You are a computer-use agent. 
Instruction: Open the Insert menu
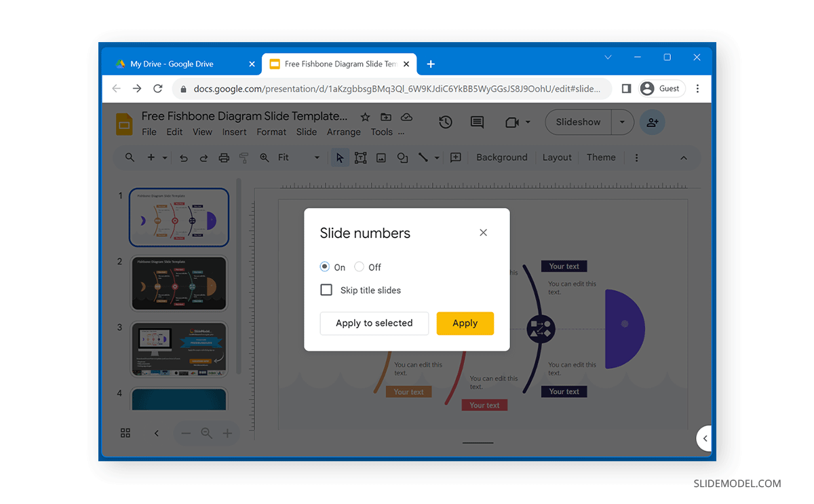pos(235,132)
